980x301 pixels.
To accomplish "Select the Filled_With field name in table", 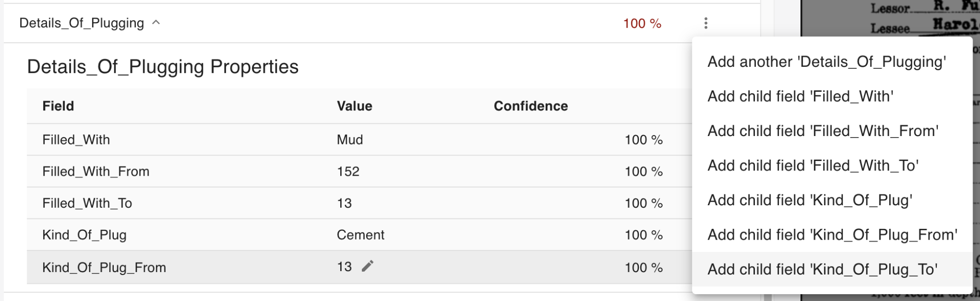I will pos(76,140).
